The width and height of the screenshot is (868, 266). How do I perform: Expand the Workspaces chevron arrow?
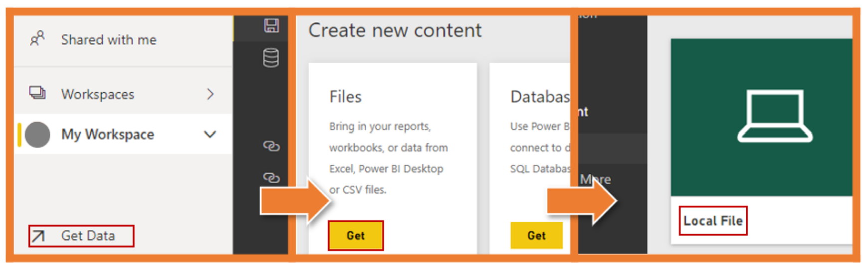coord(211,94)
